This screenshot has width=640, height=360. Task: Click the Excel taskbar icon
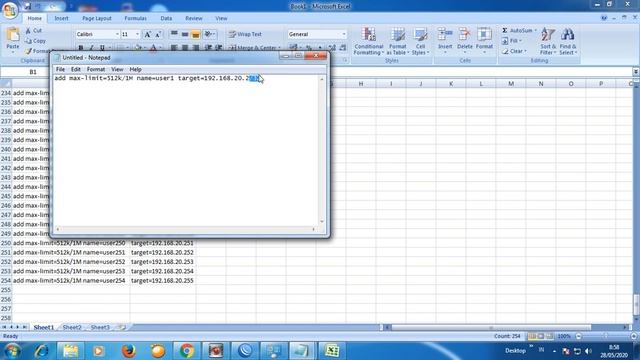tap(332, 351)
